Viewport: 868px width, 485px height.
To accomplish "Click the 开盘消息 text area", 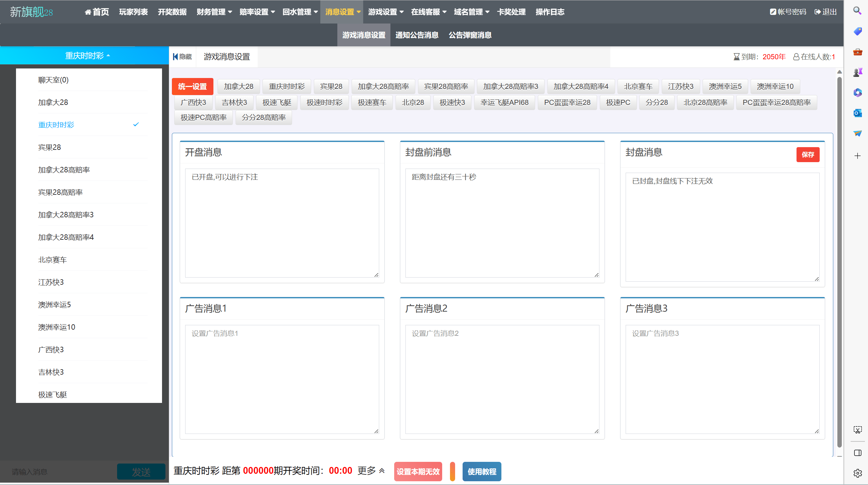I will pos(282,223).
